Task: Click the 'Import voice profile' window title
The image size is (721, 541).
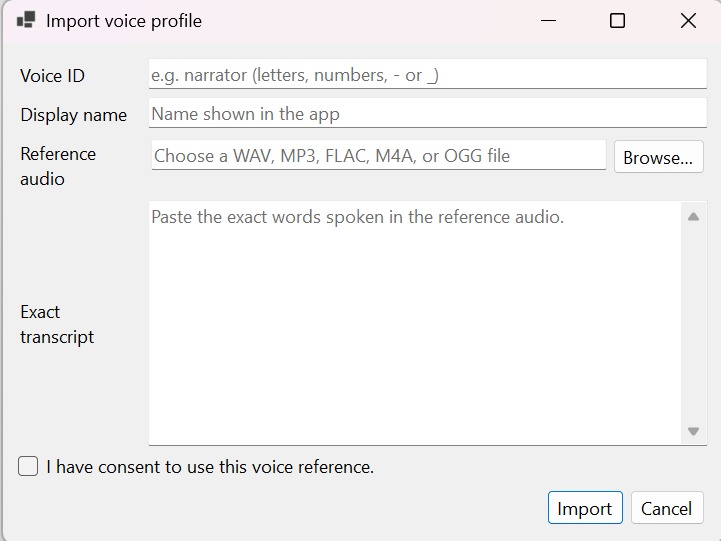Action: pos(124,21)
